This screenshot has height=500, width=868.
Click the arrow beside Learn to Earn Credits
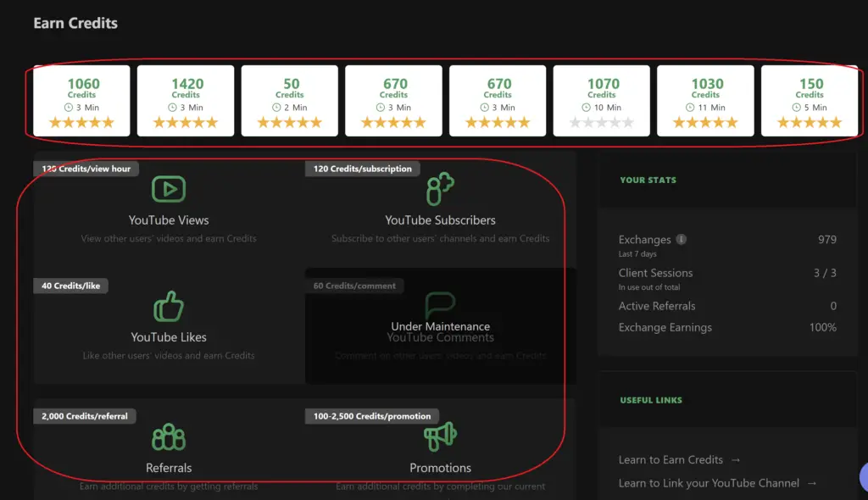[736, 460]
